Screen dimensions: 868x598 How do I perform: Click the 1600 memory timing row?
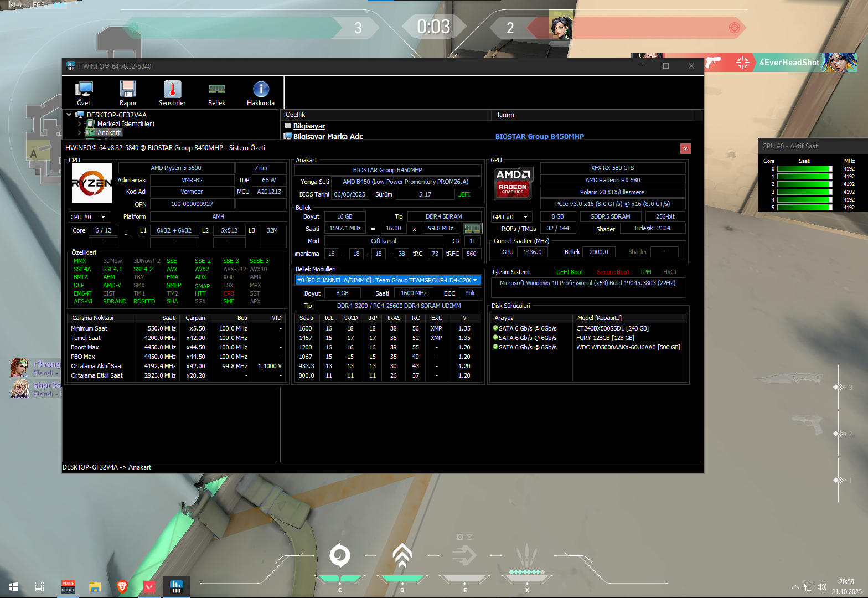(387, 328)
